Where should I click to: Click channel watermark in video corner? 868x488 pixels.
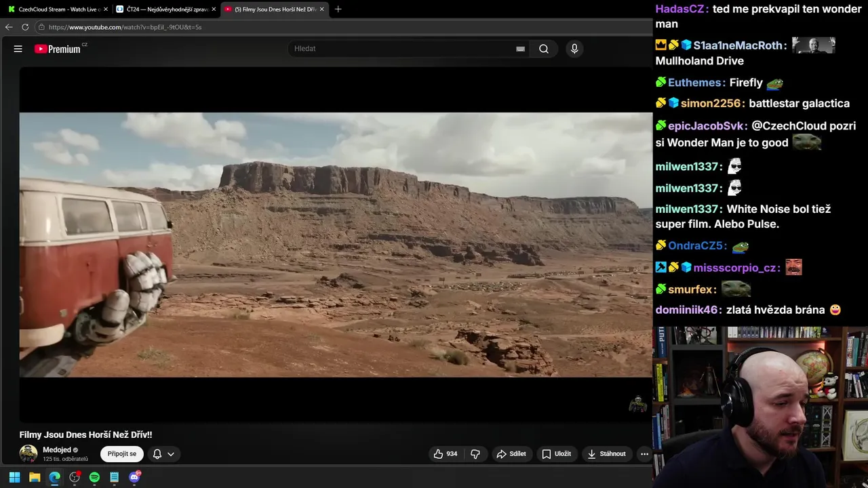[x=637, y=404]
